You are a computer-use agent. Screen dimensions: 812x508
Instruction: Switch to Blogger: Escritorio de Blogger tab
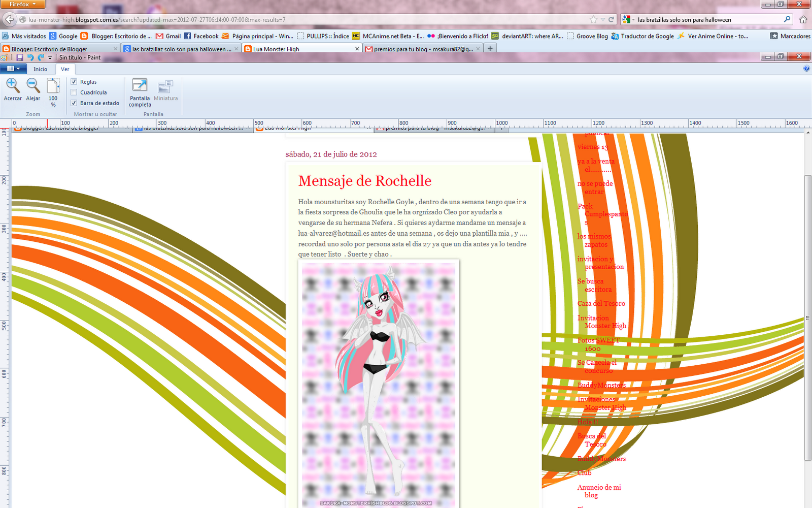tap(60, 49)
